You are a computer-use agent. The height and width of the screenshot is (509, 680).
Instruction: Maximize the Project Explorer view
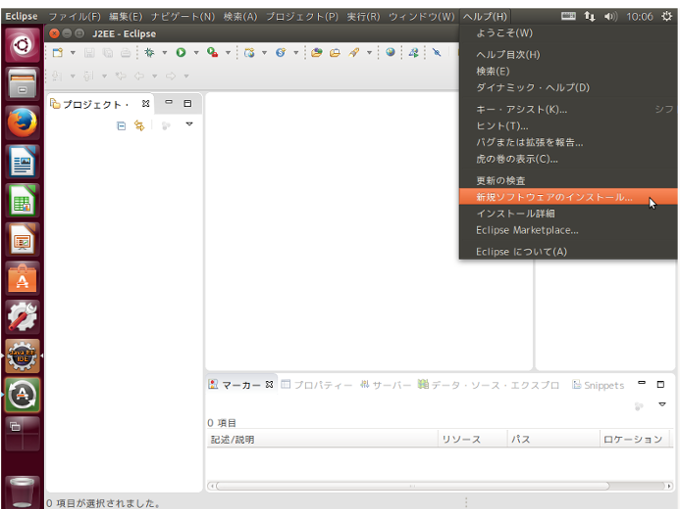pyautogui.click(x=187, y=104)
